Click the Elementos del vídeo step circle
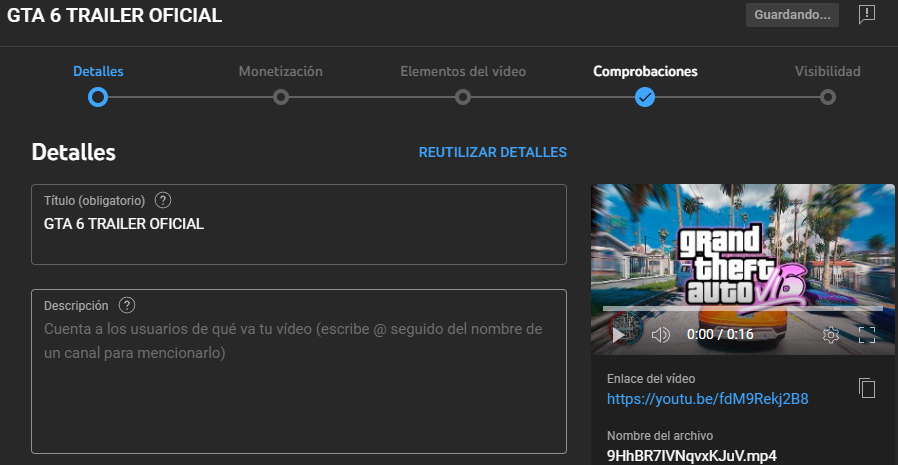Screen dimensions: 898x465 (463, 97)
